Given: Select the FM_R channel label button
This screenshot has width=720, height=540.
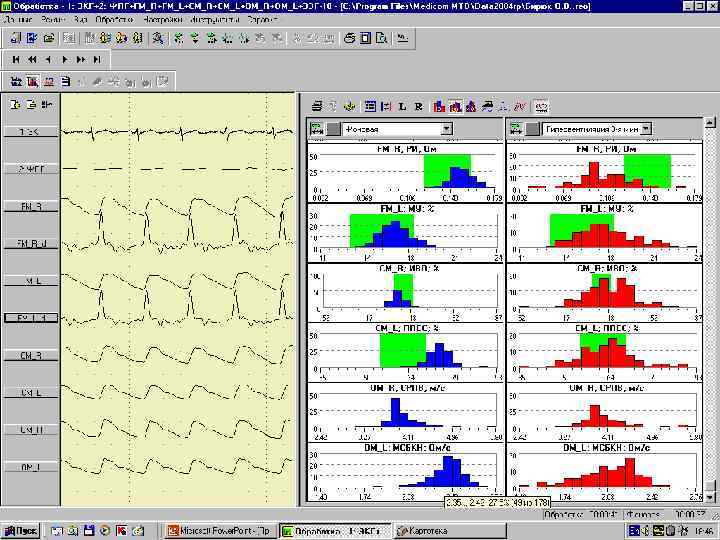Looking at the screenshot, I should point(31,207).
